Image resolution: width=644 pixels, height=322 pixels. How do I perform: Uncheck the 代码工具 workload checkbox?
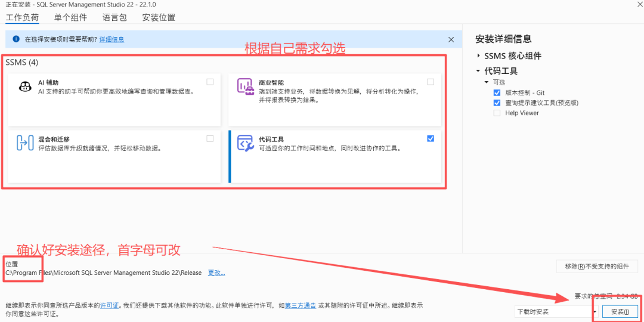click(x=431, y=138)
